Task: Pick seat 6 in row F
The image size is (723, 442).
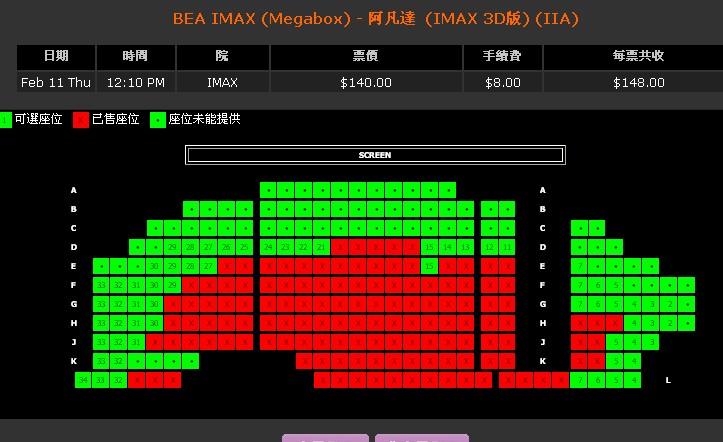Action: 598,285
